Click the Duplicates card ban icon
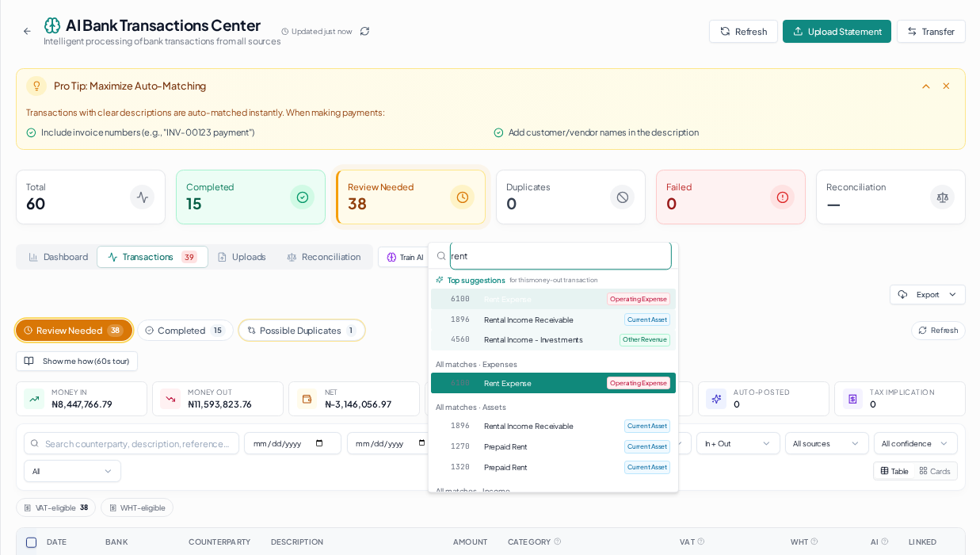980x555 pixels. coord(623,197)
